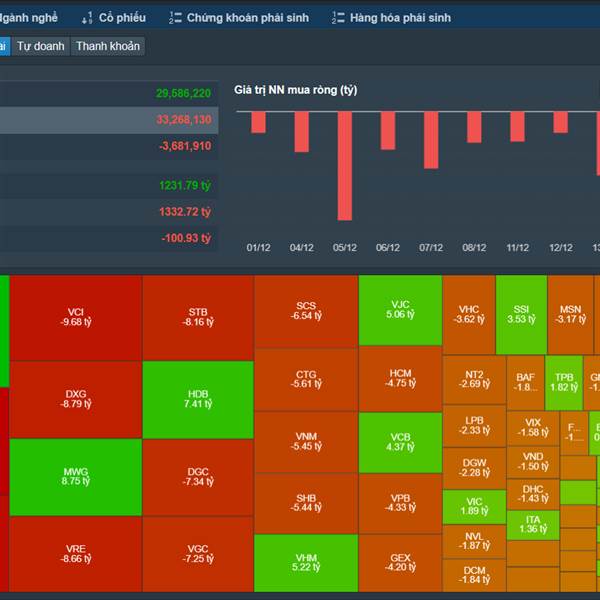Select SCS treemap tile

(x=306, y=311)
